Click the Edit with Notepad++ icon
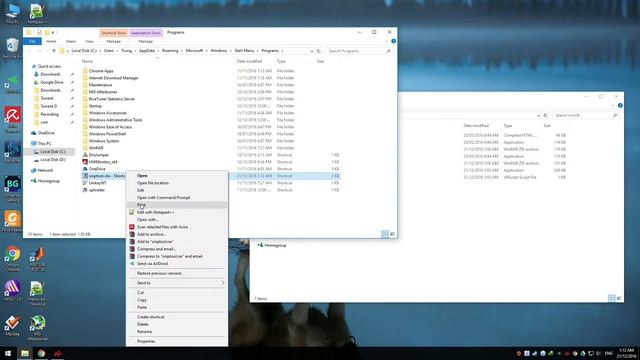Screen dimensions: 640x360 coord(131,212)
